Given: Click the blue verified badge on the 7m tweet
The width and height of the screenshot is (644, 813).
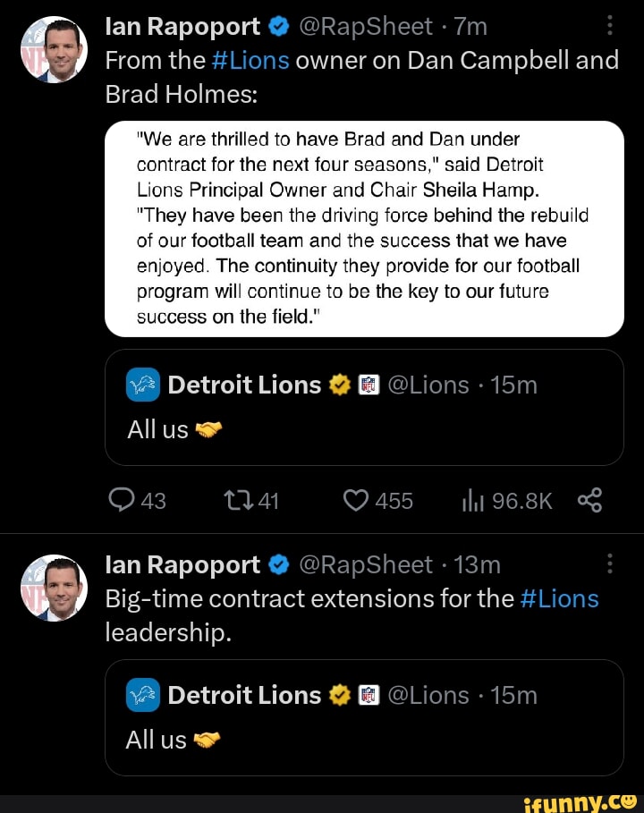Looking at the screenshot, I should [277, 28].
